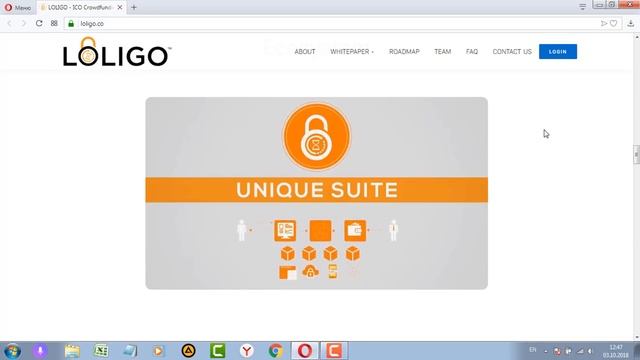Open the FAQ page
Image resolution: width=640 pixels, height=360 pixels.
472,52
